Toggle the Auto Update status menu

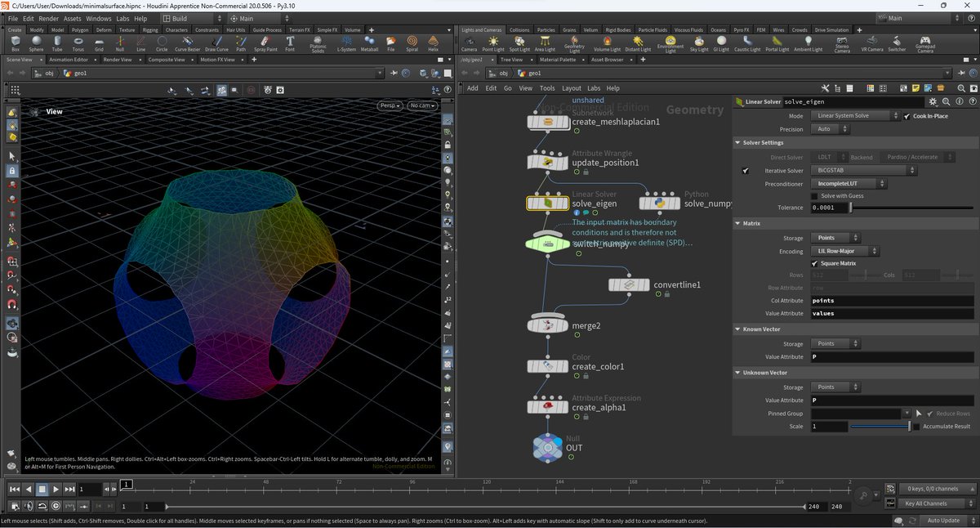pyautogui.click(x=949, y=521)
